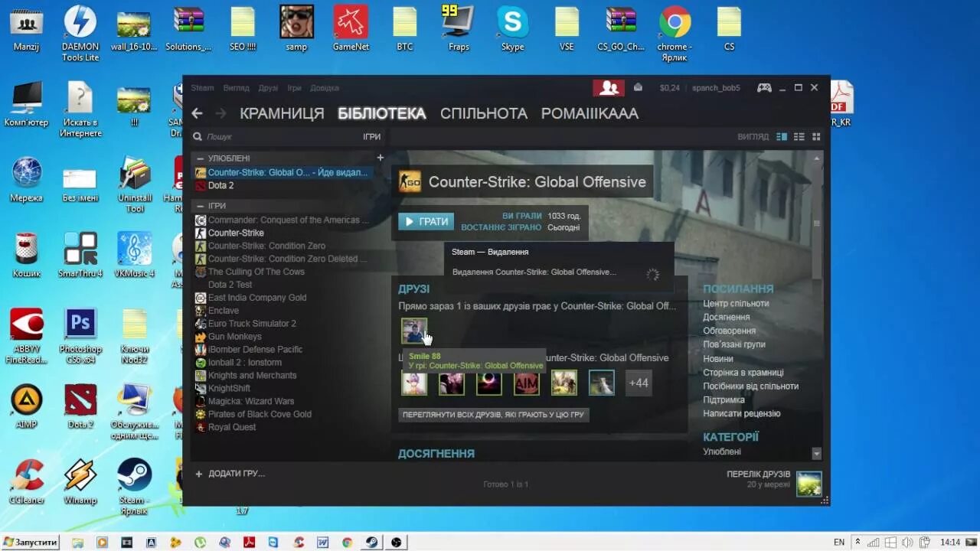Go to the СПІЛЬНОТА tab
Image resolution: width=980 pixels, height=551 pixels.
pos(484,113)
